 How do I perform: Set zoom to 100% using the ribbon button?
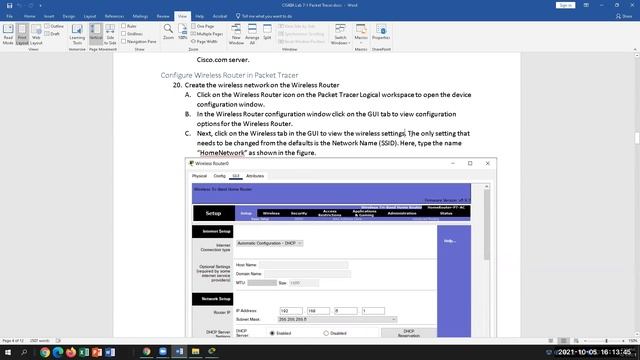(182, 32)
